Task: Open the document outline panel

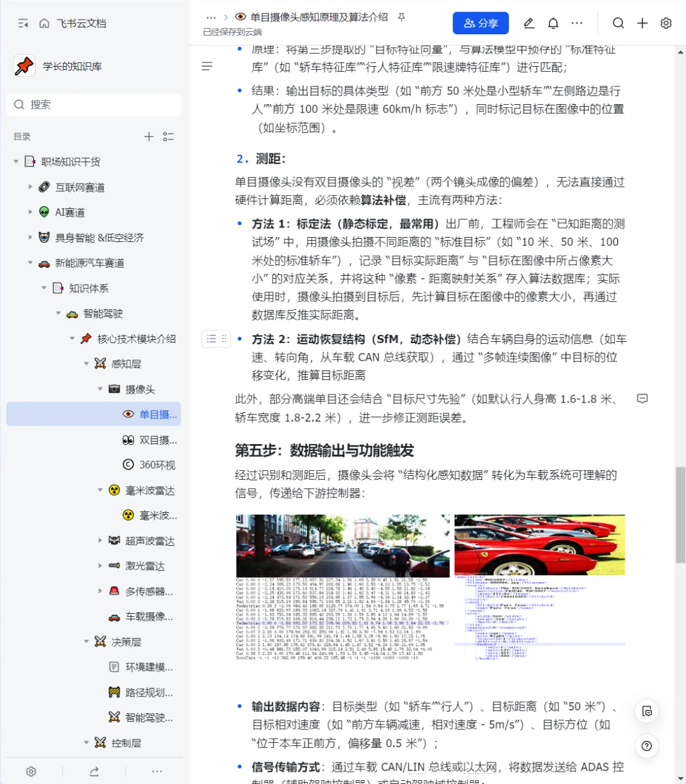Action: point(206,66)
